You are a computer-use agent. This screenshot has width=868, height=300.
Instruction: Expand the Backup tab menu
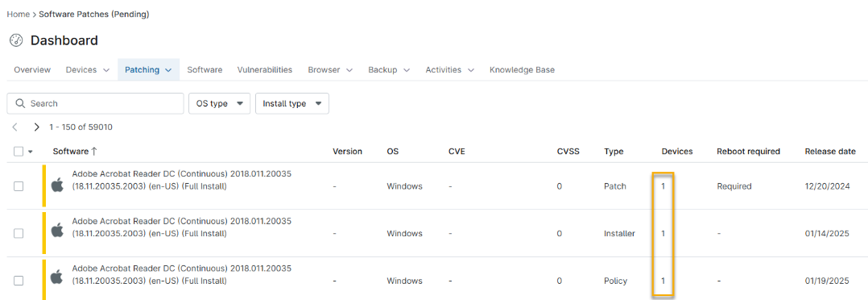click(407, 70)
